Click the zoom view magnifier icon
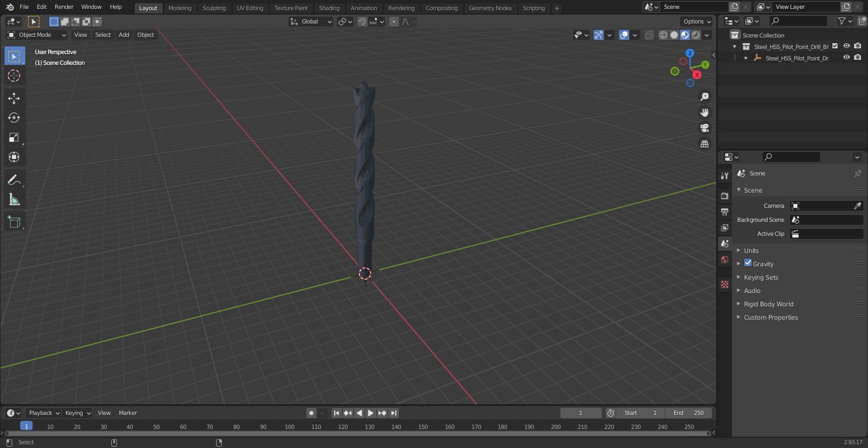Screen dimensions: 868x448 704,97
